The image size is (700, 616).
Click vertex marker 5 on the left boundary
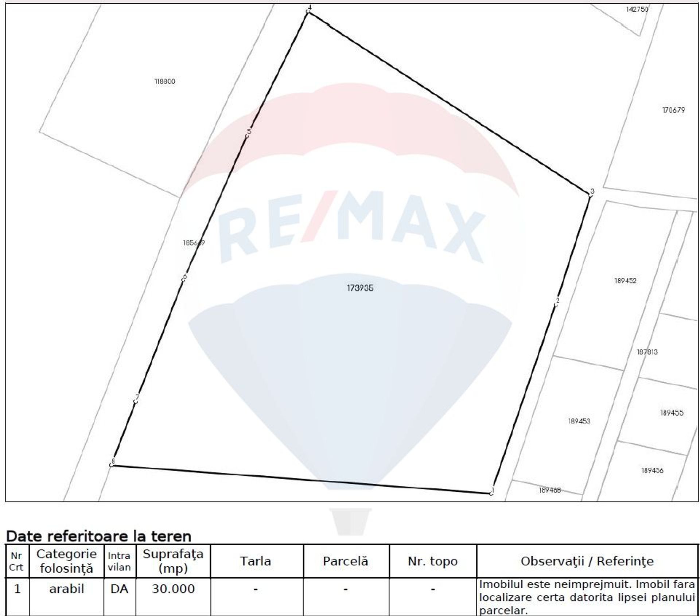click(247, 135)
